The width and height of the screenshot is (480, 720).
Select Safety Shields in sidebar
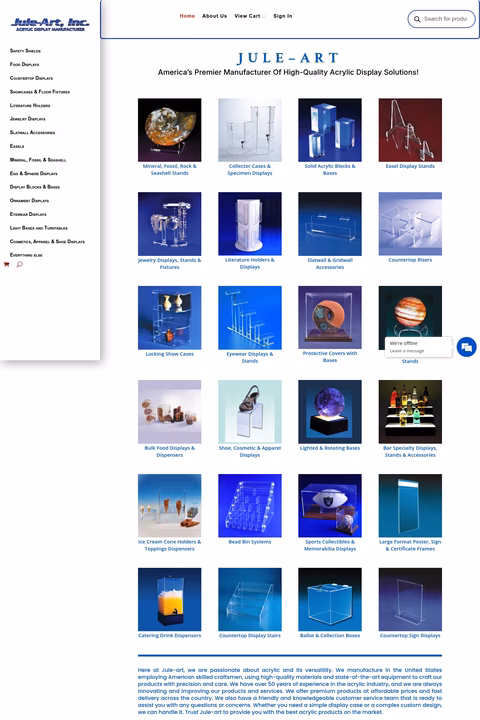point(25,51)
